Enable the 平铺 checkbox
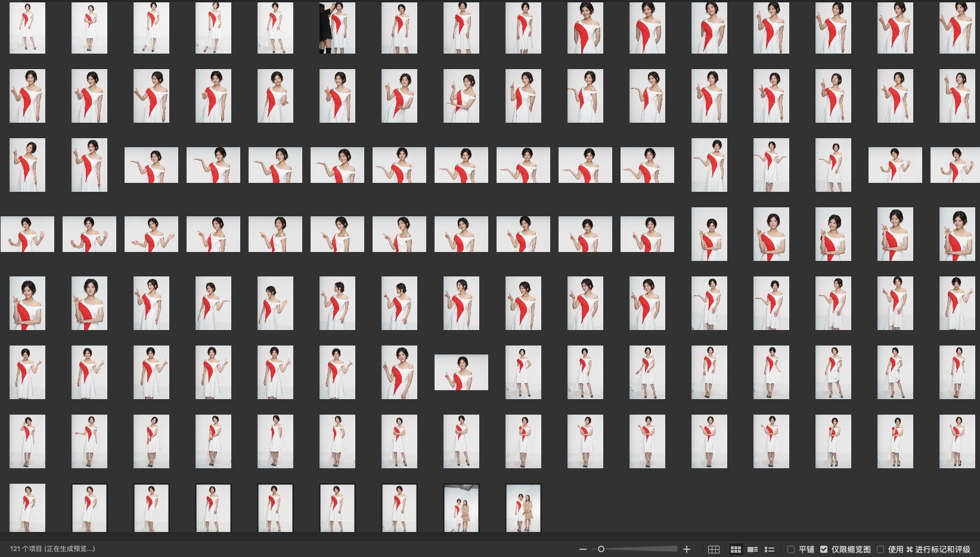 click(x=791, y=549)
